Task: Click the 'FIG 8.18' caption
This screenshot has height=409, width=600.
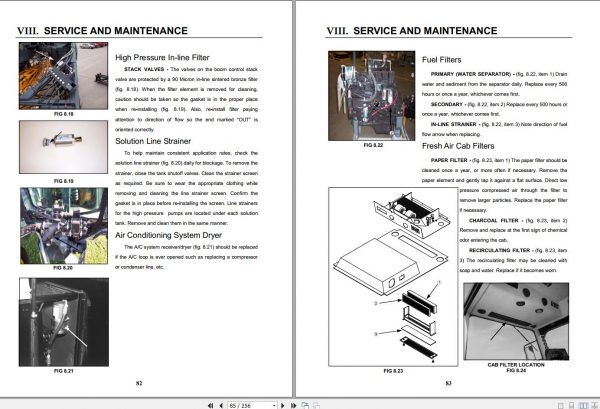Action: (64, 114)
